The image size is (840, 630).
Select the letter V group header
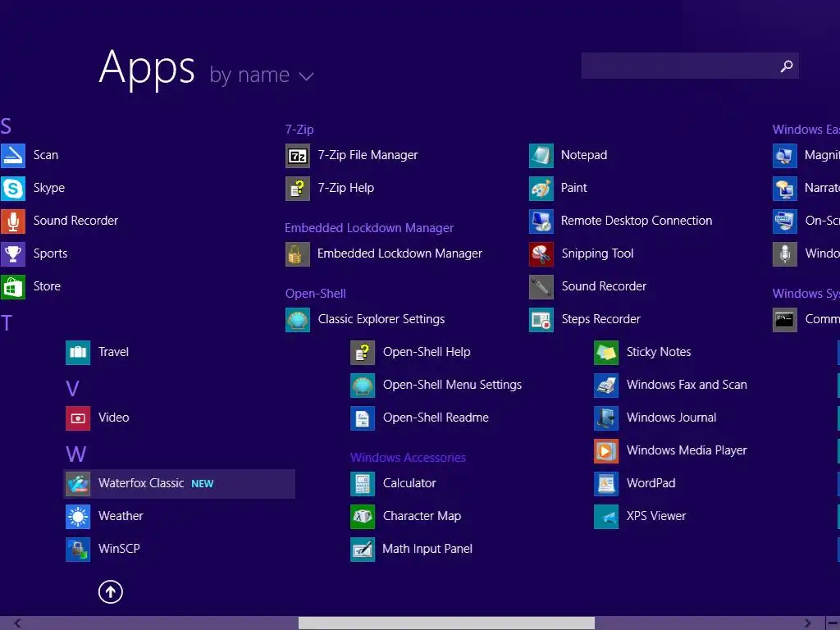(x=72, y=388)
